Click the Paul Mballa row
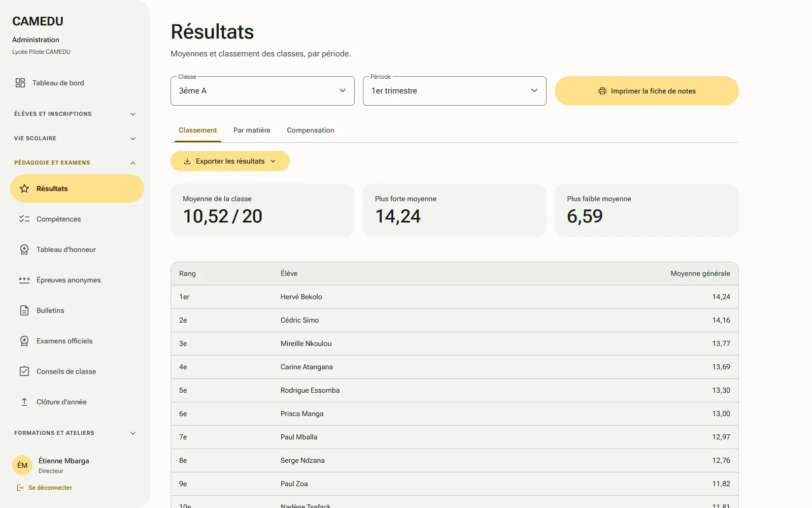Viewport: 812px width, 508px height. tap(455, 437)
